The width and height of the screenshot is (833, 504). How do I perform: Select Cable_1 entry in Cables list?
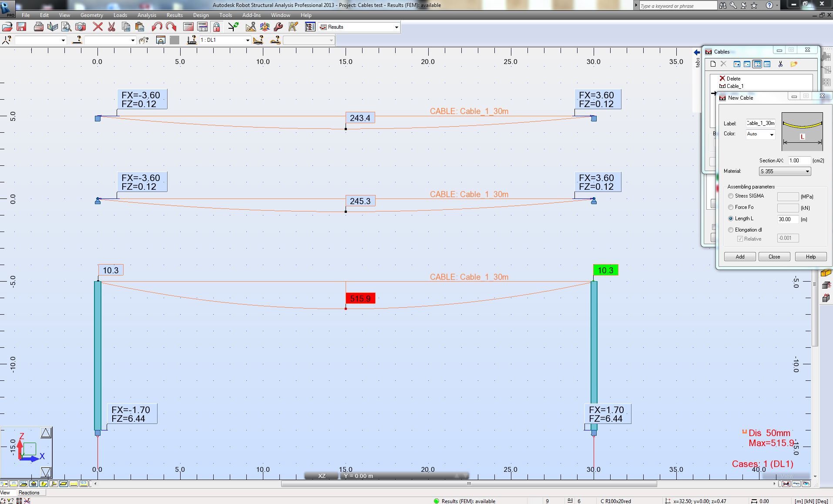coord(732,86)
